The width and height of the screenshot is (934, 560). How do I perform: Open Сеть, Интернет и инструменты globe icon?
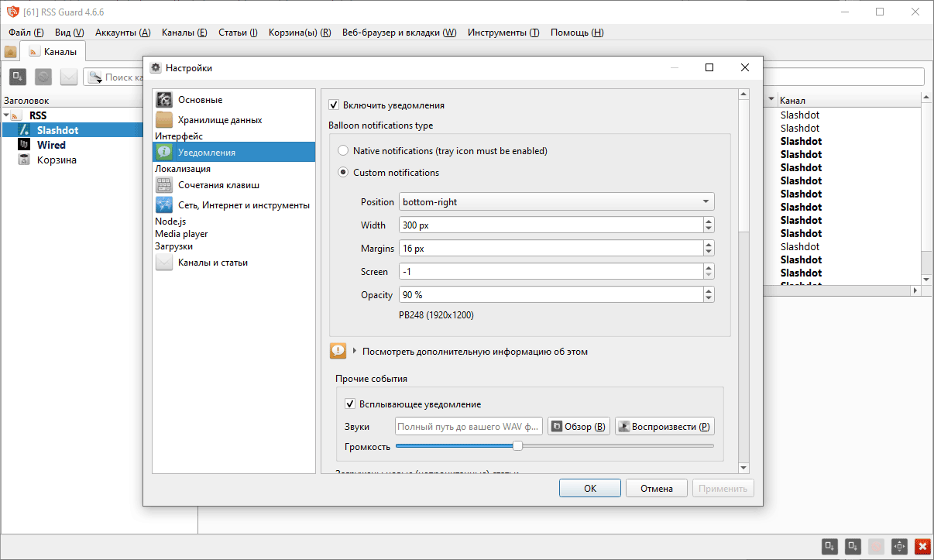pyautogui.click(x=164, y=205)
